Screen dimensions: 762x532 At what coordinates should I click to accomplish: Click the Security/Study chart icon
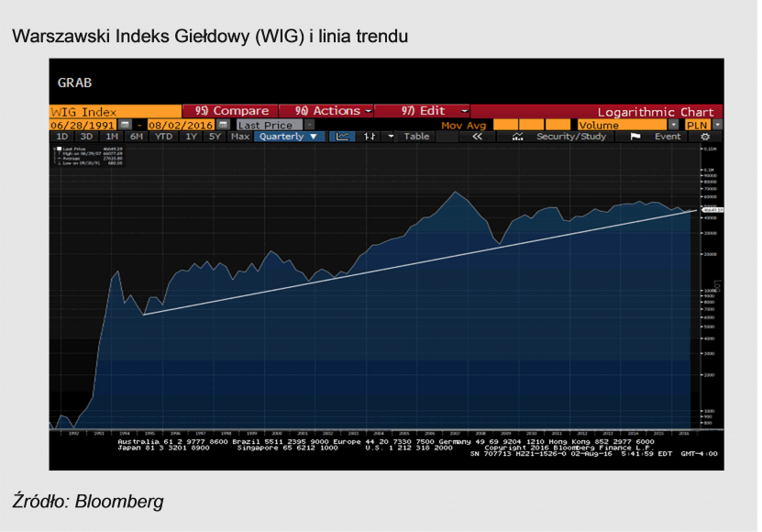click(517, 137)
